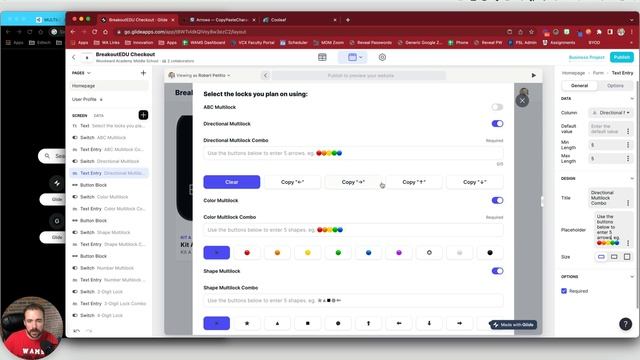Open app Settings gear icon

click(382, 57)
